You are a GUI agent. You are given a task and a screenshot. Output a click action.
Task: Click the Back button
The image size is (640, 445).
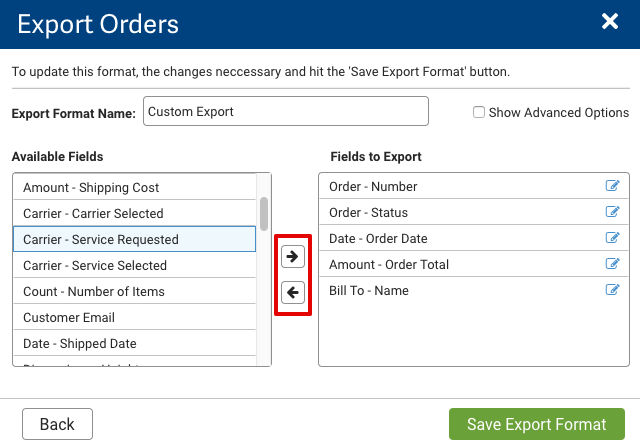pyautogui.click(x=57, y=424)
